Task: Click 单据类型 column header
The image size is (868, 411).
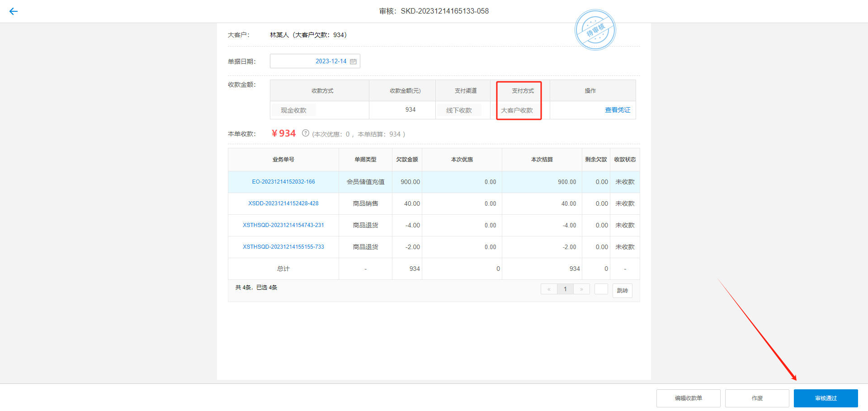Action: (365, 160)
